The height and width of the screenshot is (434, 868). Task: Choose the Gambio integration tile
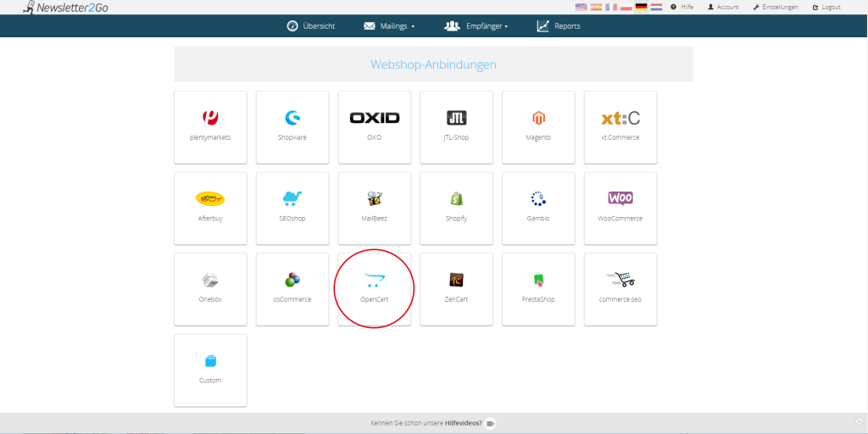click(x=538, y=209)
